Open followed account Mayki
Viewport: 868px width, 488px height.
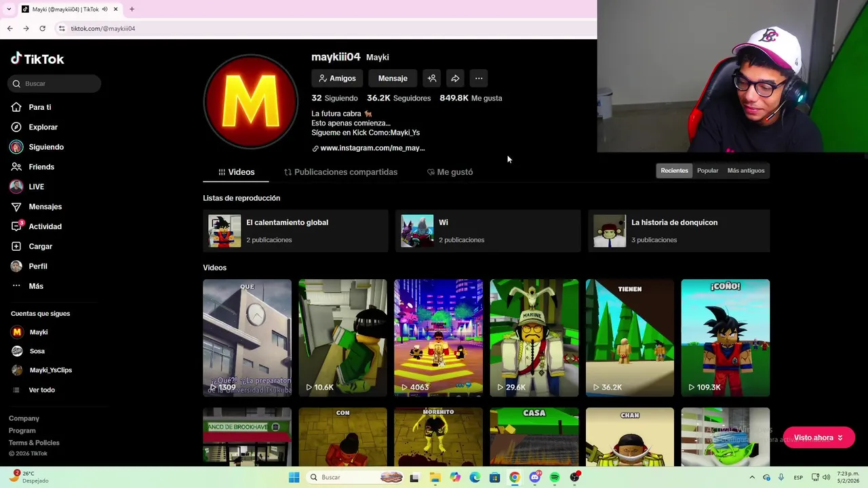(38, 332)
